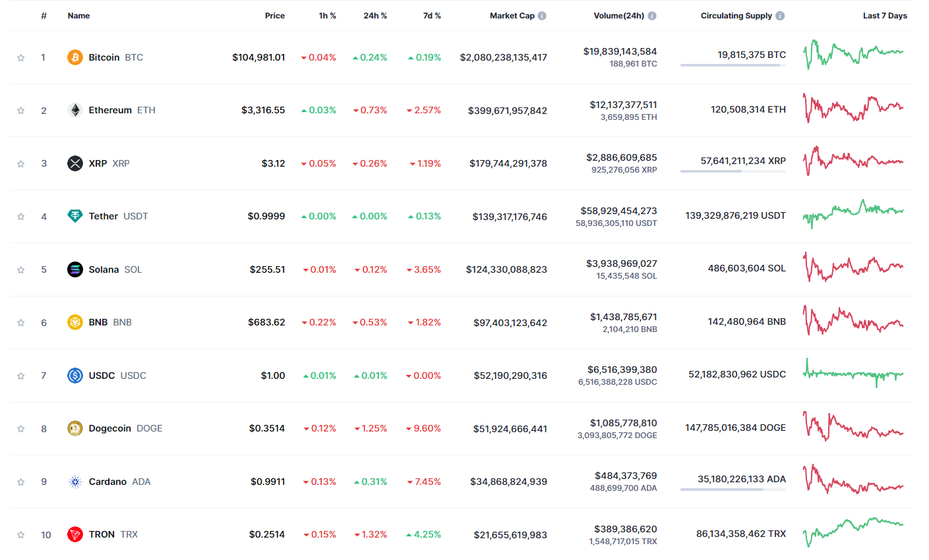Click the XRP logo icon
Screen dimensions: 929x560
pos(75,163)
